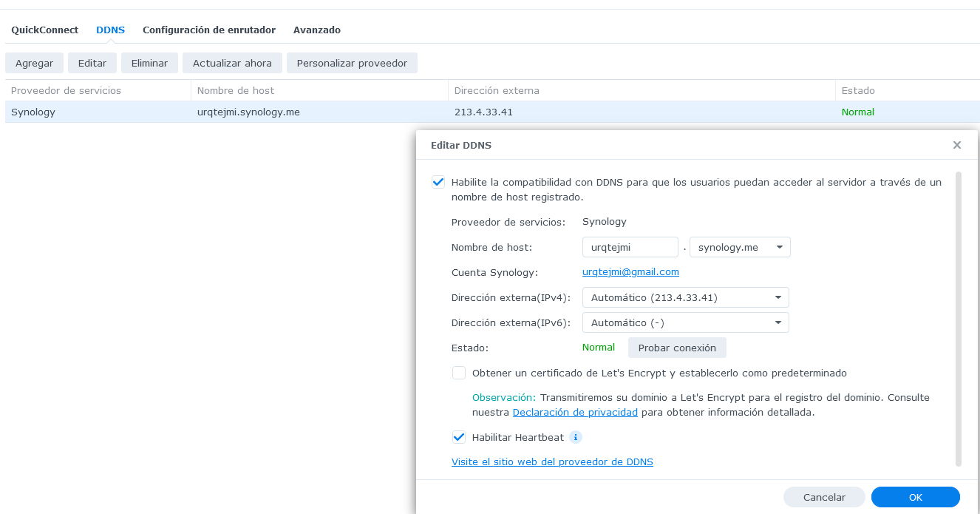Click Probar conexión button
The height and width of the screenshot is (514, 980).
(677, 348)
